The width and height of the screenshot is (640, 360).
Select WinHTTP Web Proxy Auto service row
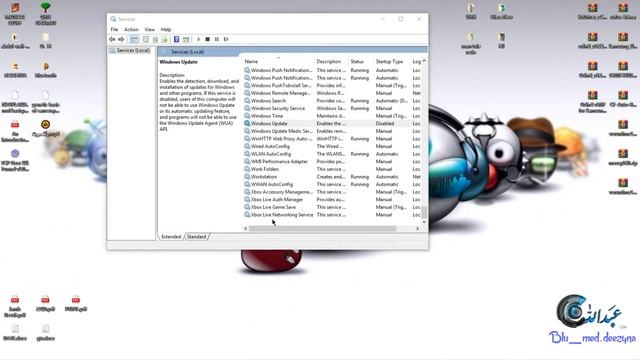click(x=332, y=139)
